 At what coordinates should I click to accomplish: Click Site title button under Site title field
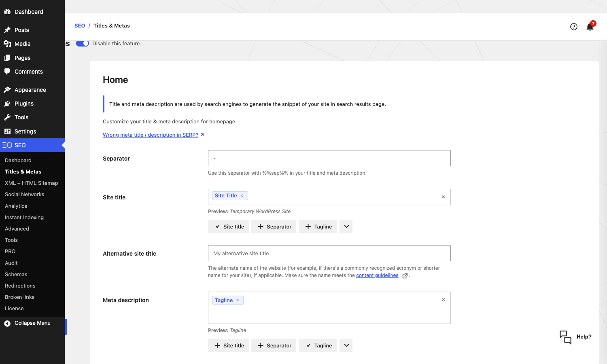point(229,226)
